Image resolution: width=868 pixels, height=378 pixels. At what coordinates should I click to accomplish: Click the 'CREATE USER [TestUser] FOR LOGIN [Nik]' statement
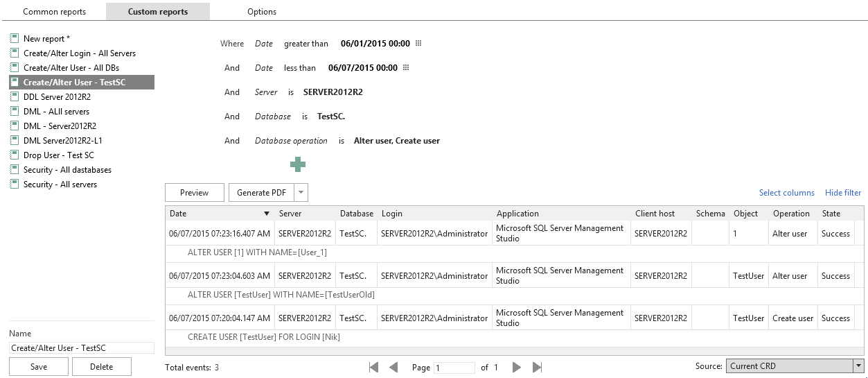point(264,337)
